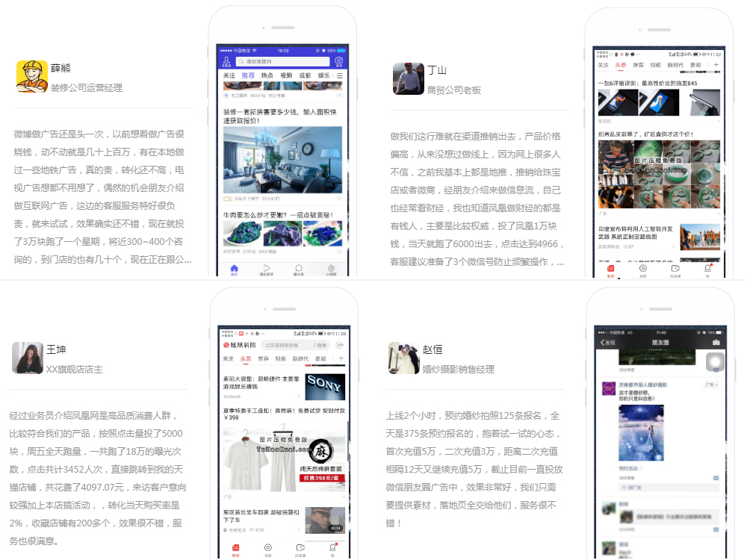Select the 要闻 tab in 王坤's phone

[x=320, y=358]
